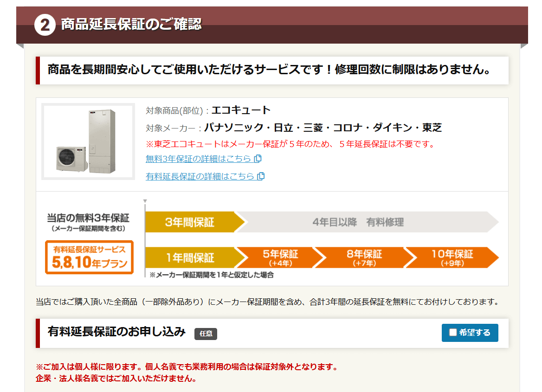Click the 当店の無料3年保証 label
The height and width of the screenshot is (392, 542).
coord(88,218)
